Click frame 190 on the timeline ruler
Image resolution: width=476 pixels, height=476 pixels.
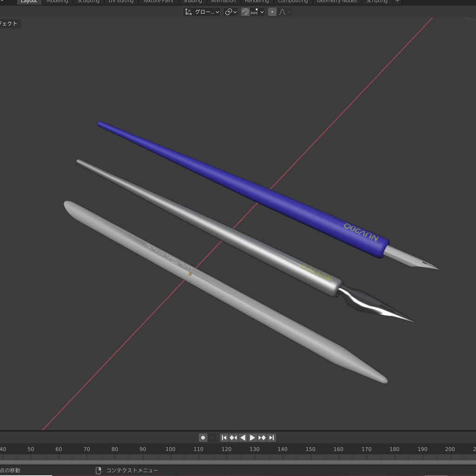[422, 449]
